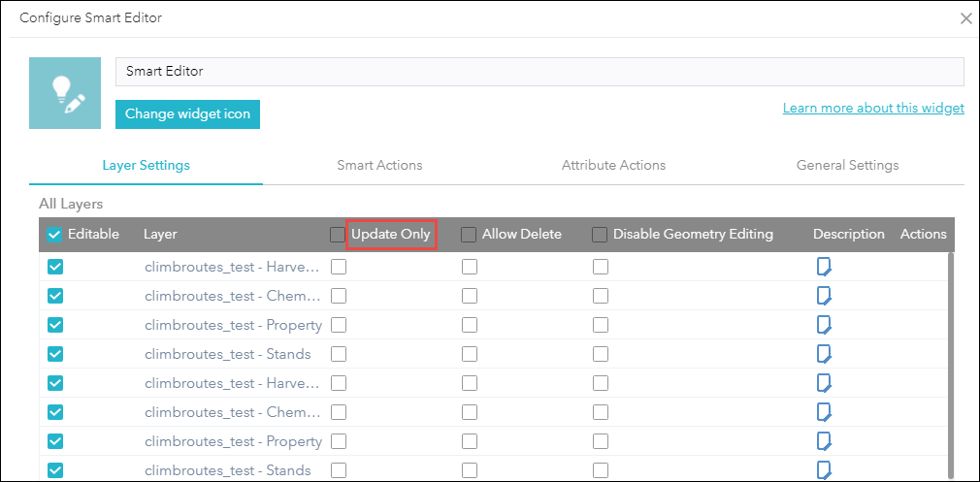Image resolution: width=980 pixels, height=482 pixels.
Task: Switch to the Smart Actions tab
Action: pos(379,165)
